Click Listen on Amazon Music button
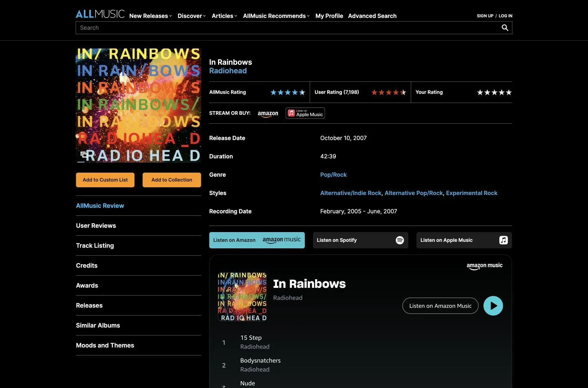Viewport: 588px width, 388px height. tap(440, 306)
